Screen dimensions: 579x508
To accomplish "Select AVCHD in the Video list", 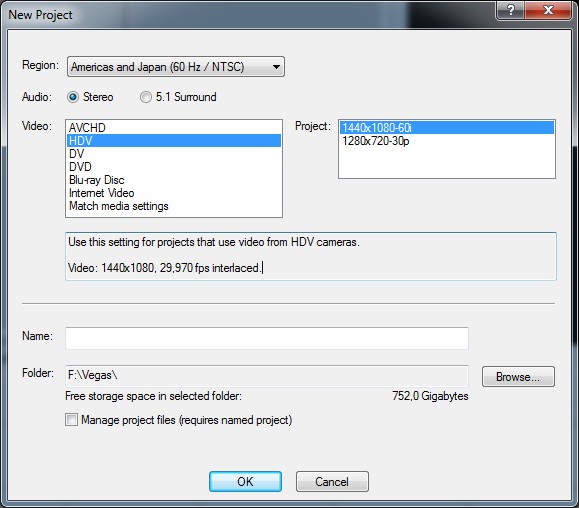I will 174,128.
